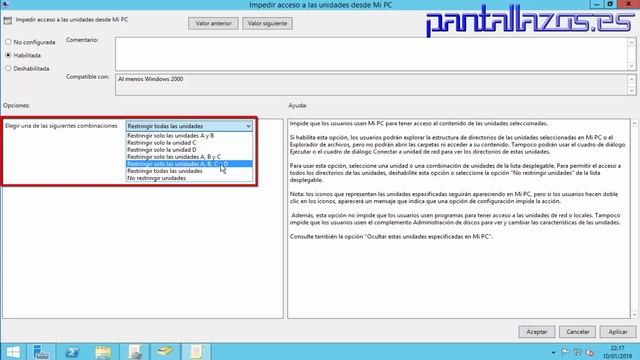The image size is (640, 360).
Task: Click the Opciones: label
Action: [x=16, y=105]
